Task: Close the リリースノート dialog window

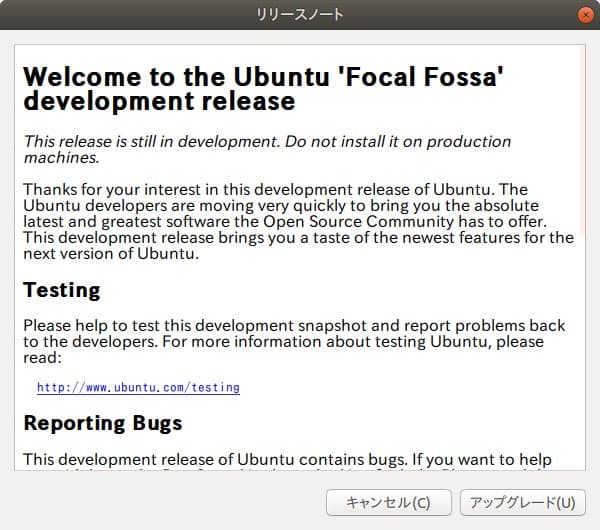Action: click(x=585, y=15)
